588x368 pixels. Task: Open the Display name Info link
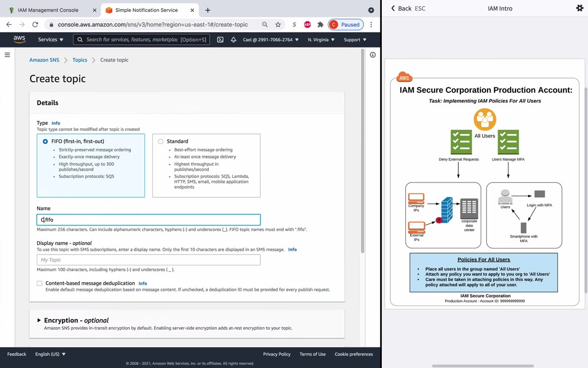(292, 249)
